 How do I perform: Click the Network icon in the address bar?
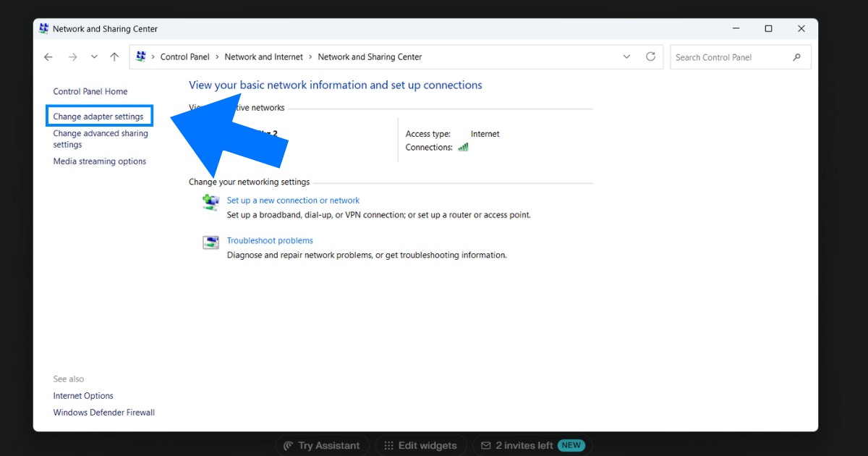[x=140, y=56]
